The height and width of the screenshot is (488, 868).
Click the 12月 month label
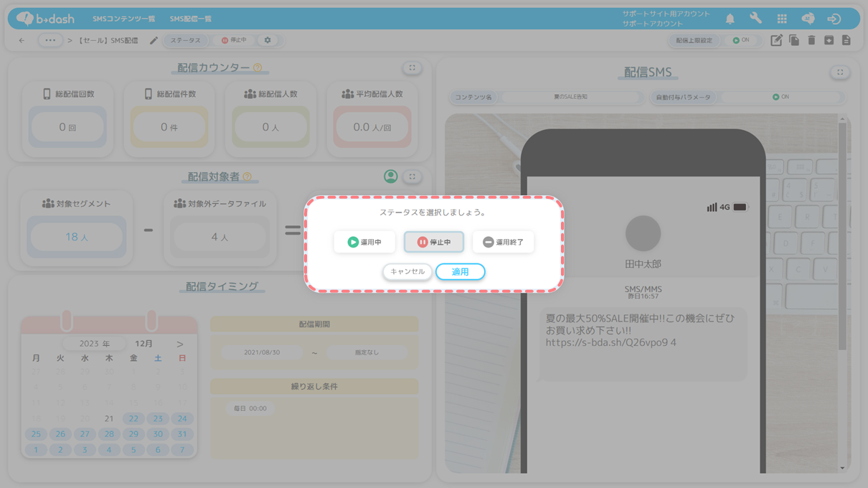click(144, 344)
